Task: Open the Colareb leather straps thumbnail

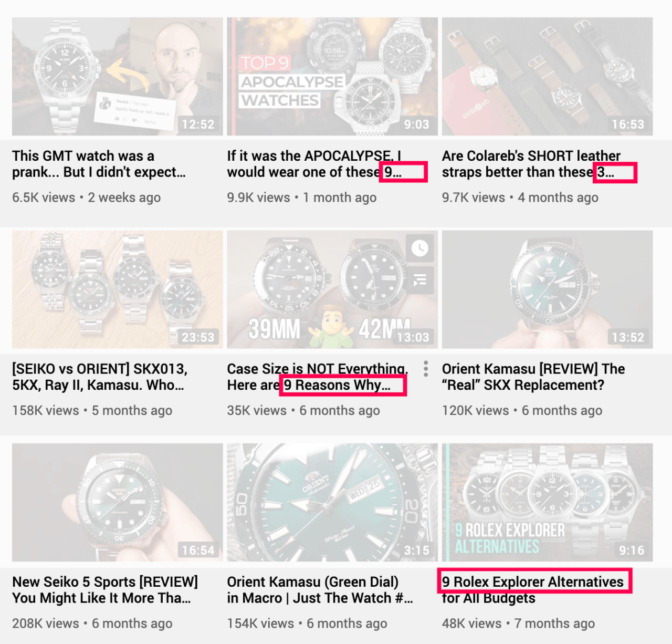Action: tap(548, 77)
